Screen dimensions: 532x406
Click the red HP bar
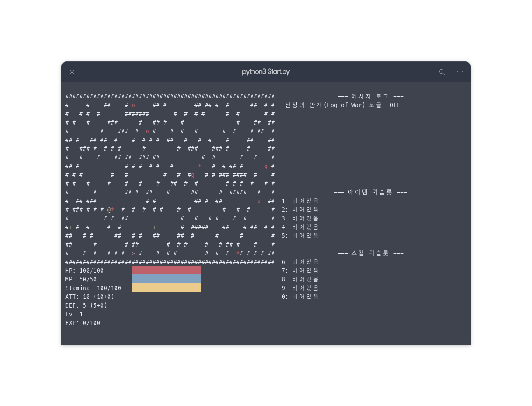[x=166, y=270]
